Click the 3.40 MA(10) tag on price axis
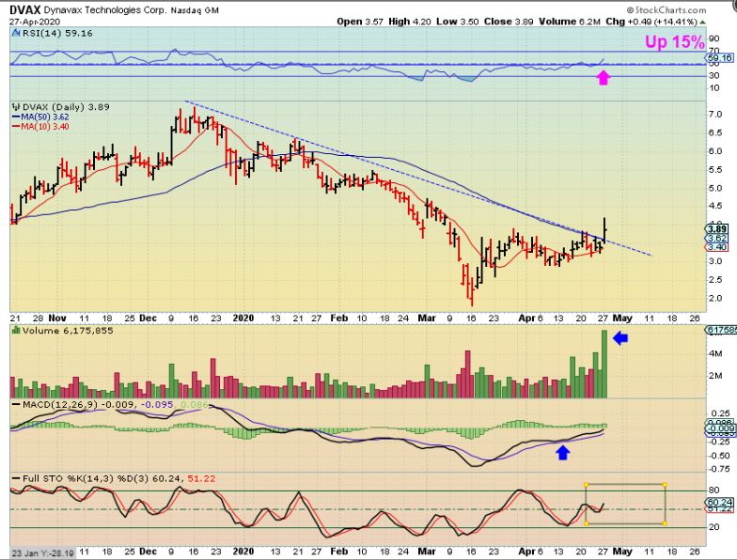Viewport: 737px width, 560px height. pyautogui.click(x=718, y=247)
